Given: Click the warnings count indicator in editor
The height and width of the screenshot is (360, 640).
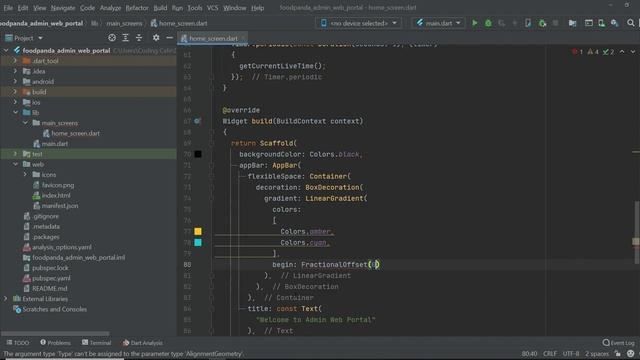Looking at the screenshot, I should (x=593, y=52).
